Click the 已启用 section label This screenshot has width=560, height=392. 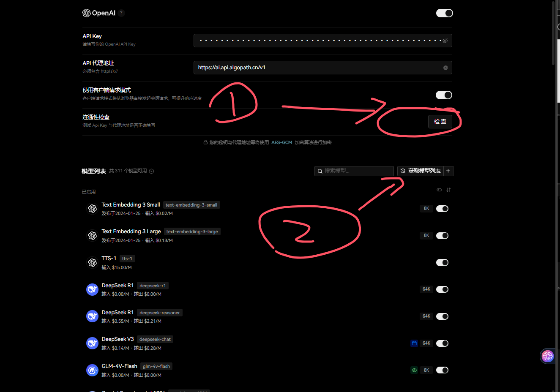pos(89,192)
